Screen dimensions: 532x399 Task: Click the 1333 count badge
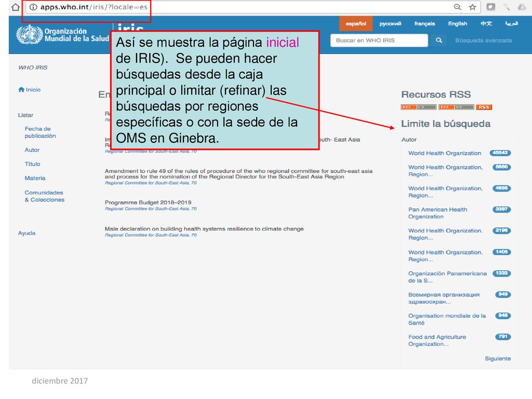point(501,273)
